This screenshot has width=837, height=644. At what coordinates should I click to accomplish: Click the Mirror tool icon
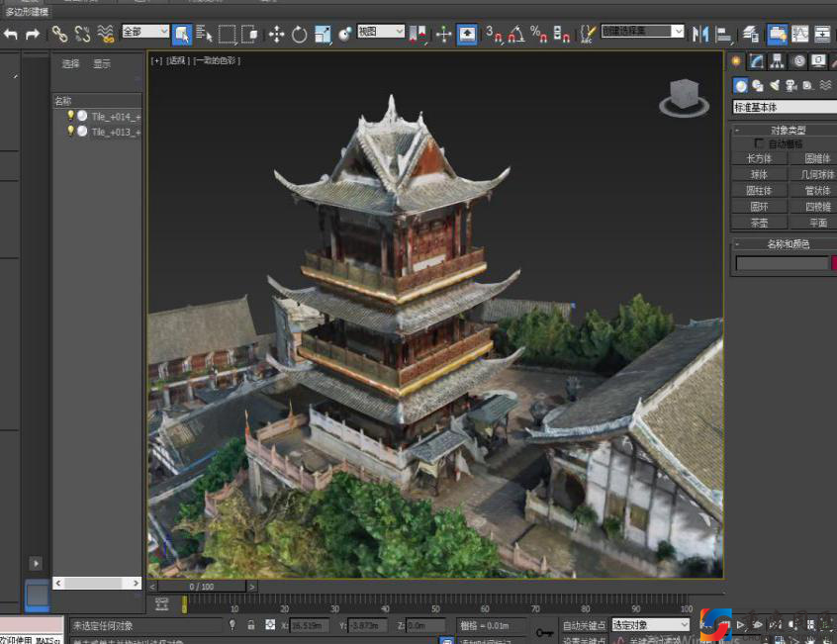pos(699,35)
